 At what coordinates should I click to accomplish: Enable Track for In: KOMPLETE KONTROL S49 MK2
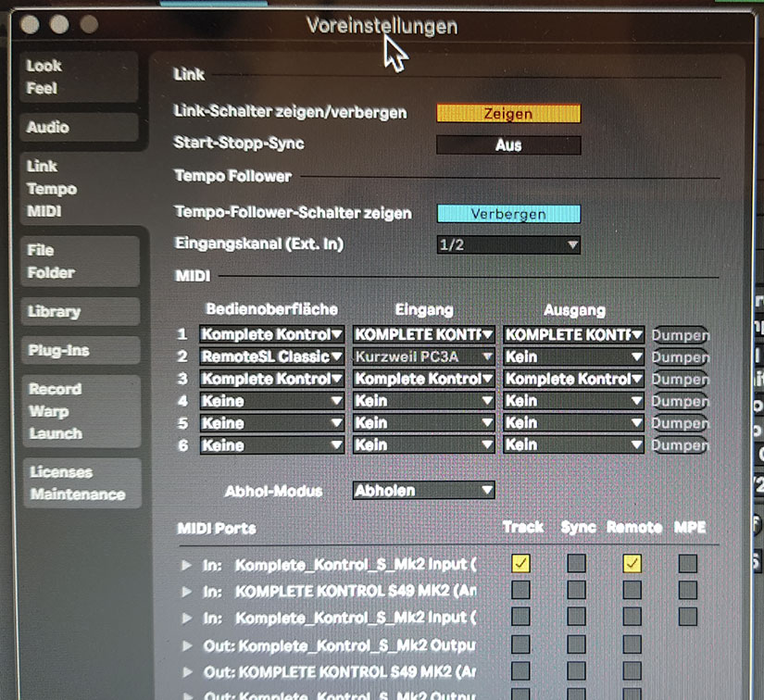(x=520, y=590)
